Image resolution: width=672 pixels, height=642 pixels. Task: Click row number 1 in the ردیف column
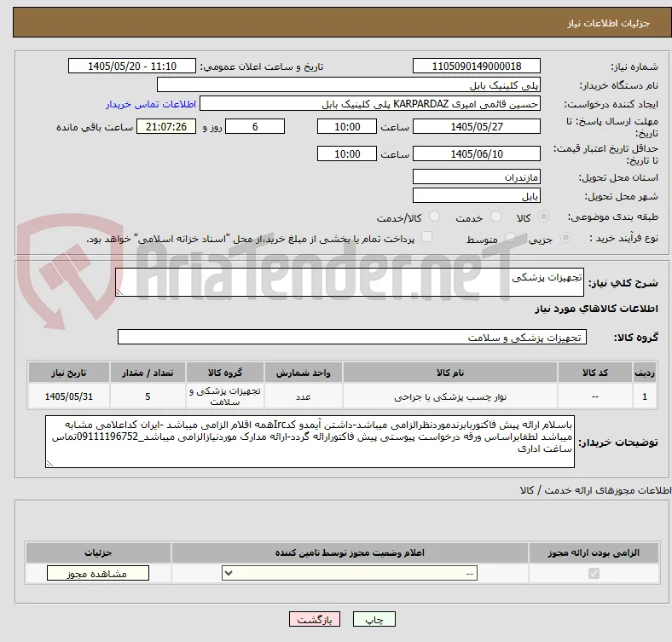point(645,396)
